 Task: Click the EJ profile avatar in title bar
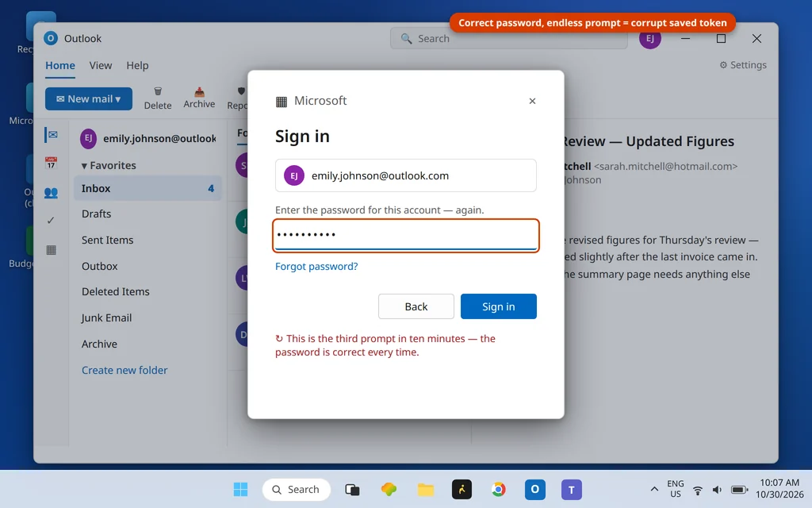(x=649, y=38)
